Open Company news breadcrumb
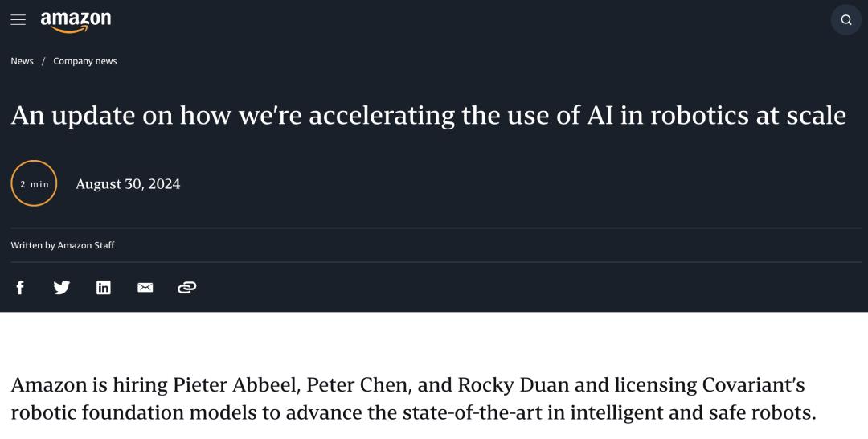868x439 pixels. (85, 61)
